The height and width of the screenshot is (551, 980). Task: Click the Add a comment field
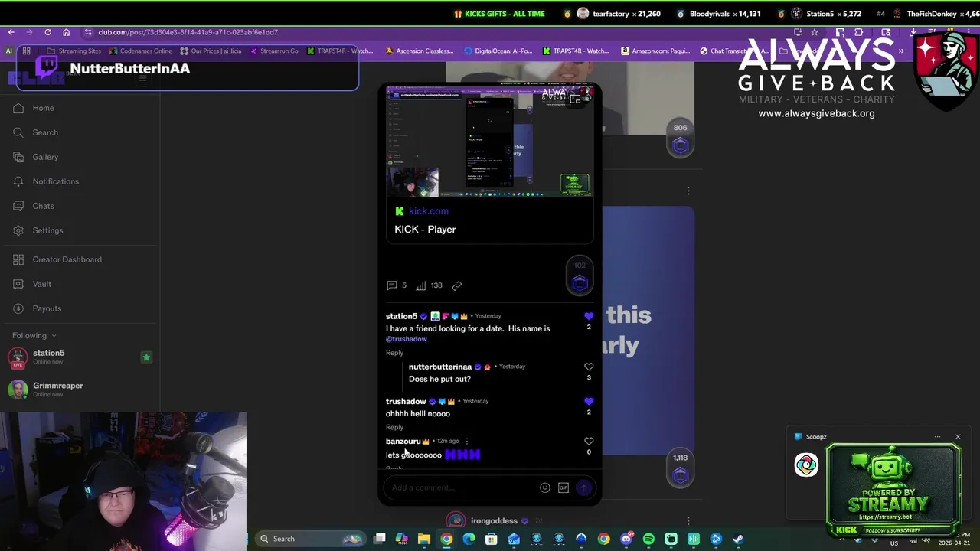click(x=462, y=487)
